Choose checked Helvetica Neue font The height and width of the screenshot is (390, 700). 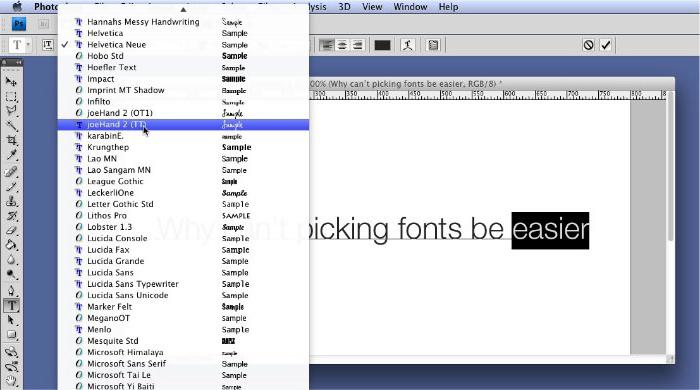pyautogui.click(x=183, y=45)
